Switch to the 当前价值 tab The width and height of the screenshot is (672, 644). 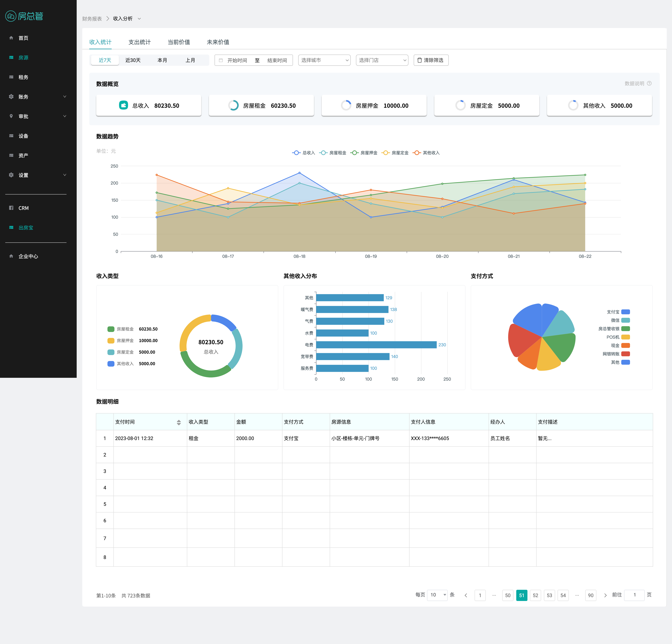point(179,42)
